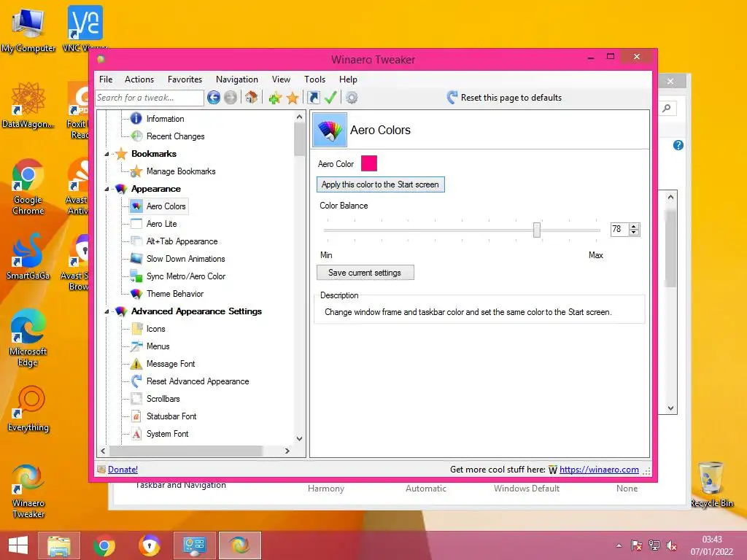The width and height of the screenshot is (747, 560).
Task: Open the Donate! link
Action: [x=123, y=470]
